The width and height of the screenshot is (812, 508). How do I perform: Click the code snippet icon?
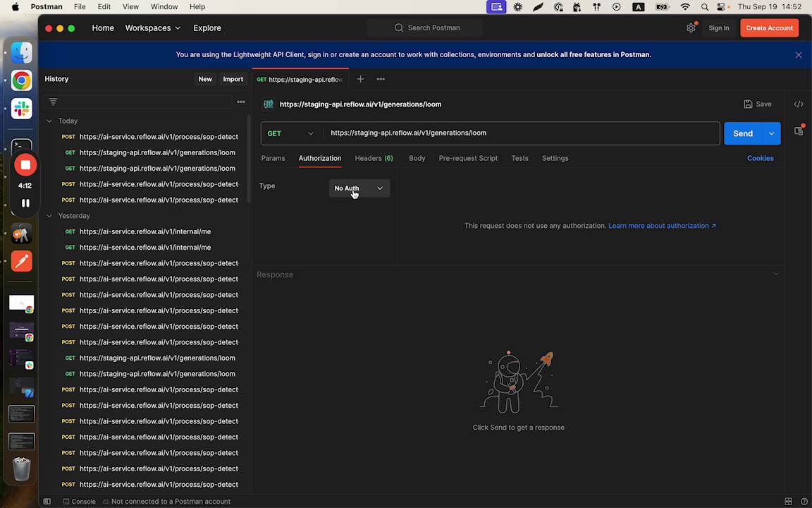pyautogui.click(x=799, y=104)
